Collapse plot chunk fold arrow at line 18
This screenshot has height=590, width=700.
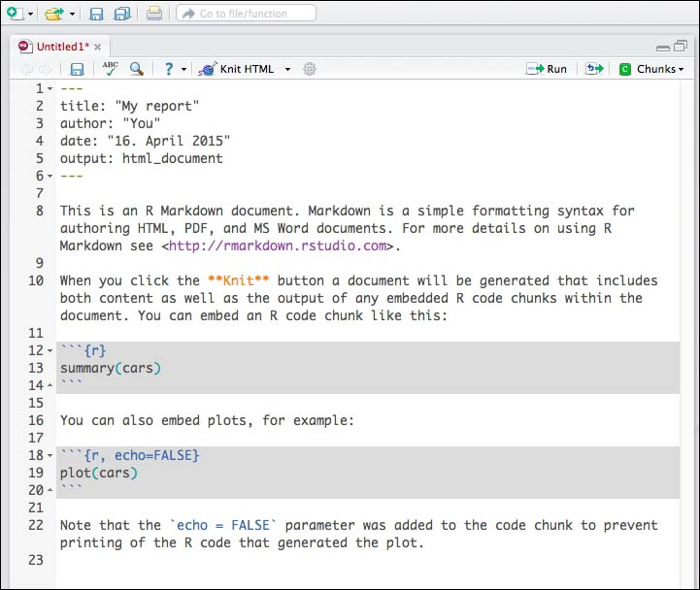50,456
